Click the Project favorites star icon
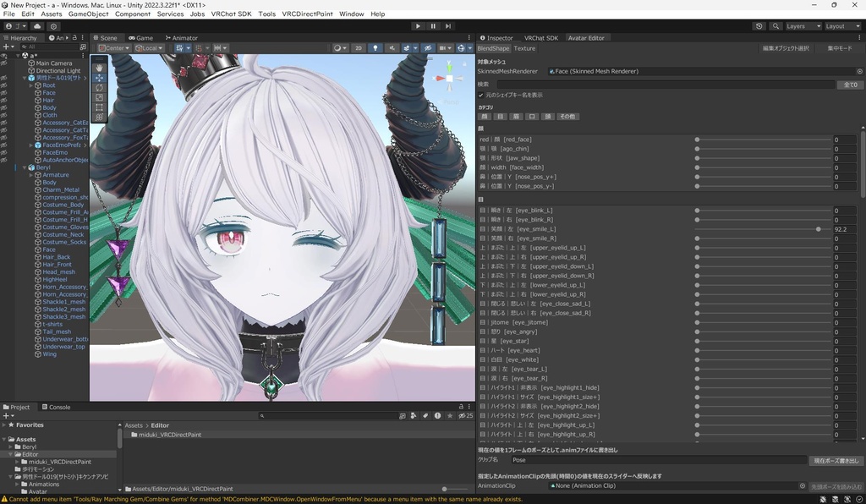The height and width of the screenshot is (504, 866). [x=450, y=416]
